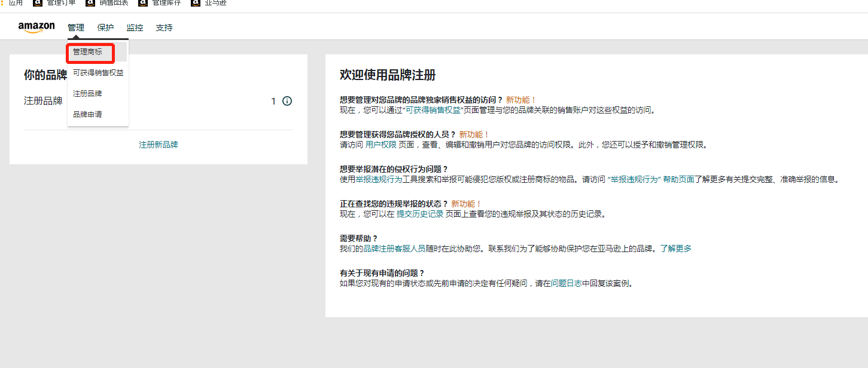Select 可获得销售权益 menu entry

[x=98, y=73]
